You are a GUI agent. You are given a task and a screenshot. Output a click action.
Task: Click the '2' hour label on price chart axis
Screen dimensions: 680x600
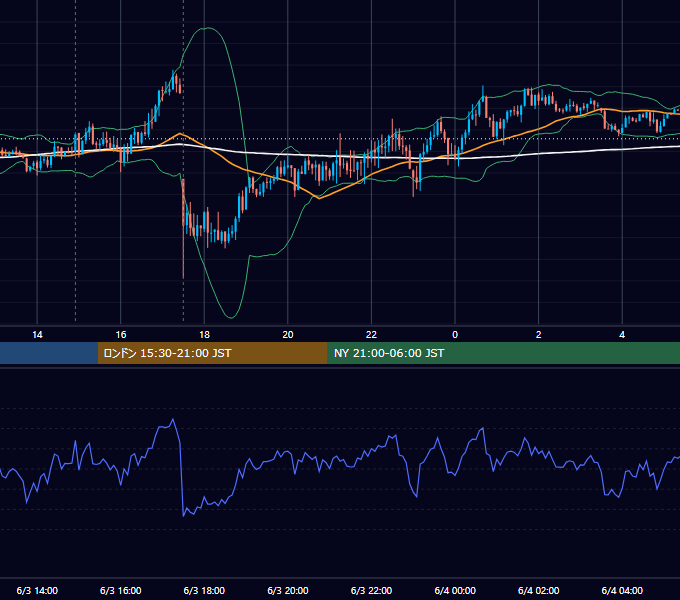click(x=539, y=335)
